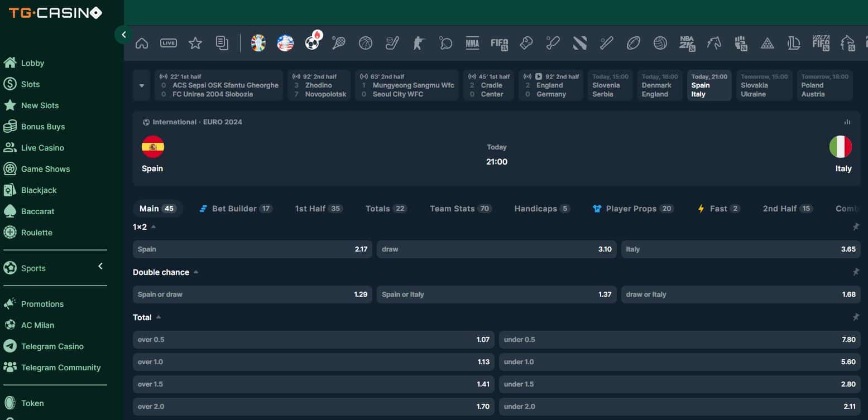Open the England vs Germany live match card
The height and width of the screenshot is (420, 868).
pyautogui.click(x=552, y=85)
